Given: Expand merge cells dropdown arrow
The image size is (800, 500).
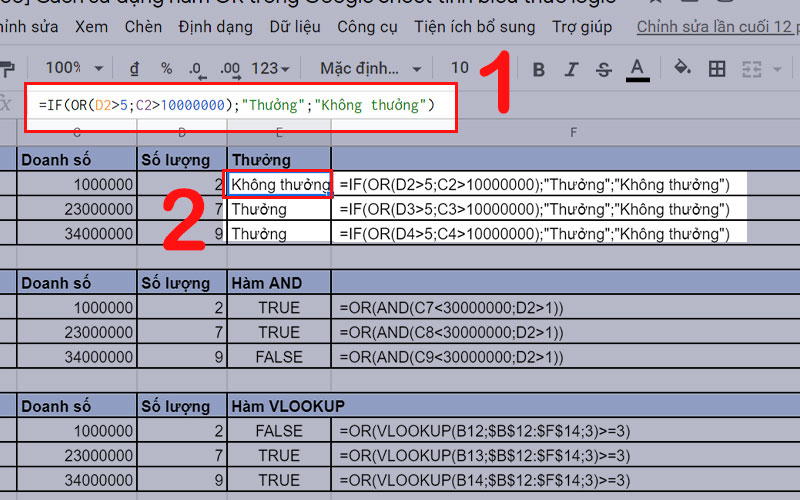Looking at the screenshot, I should [777, 69].
